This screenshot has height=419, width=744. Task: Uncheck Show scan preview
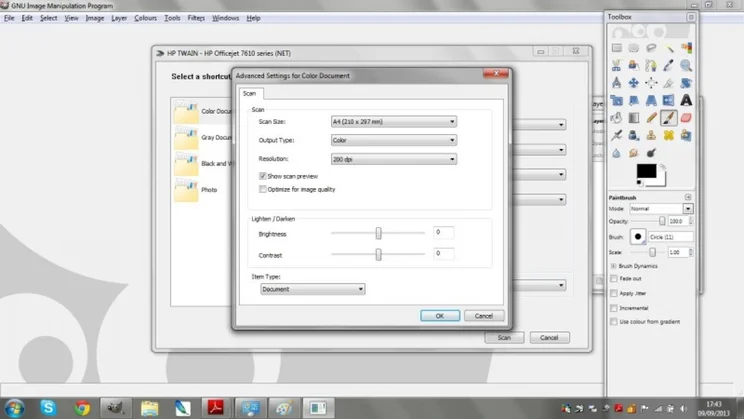[x=263, y=176]
